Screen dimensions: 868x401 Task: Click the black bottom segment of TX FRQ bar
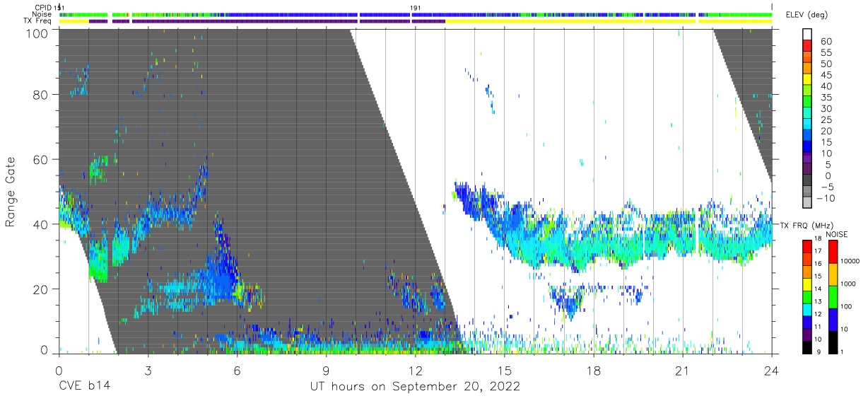click(x=807, y=347)
